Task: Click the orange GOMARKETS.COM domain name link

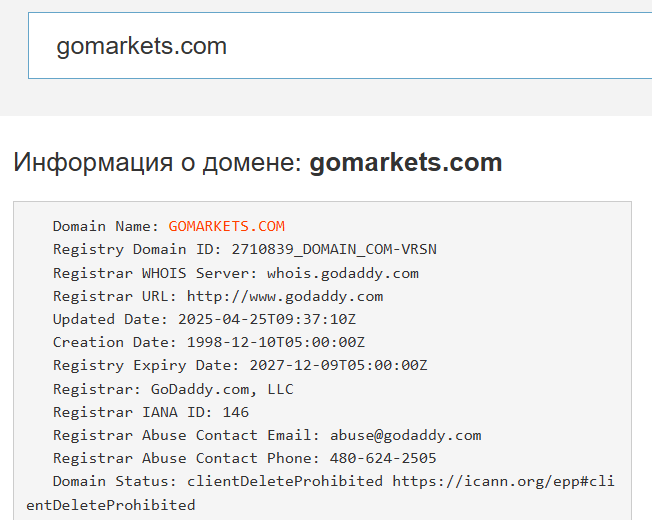Action: click(x=226, y=226)
